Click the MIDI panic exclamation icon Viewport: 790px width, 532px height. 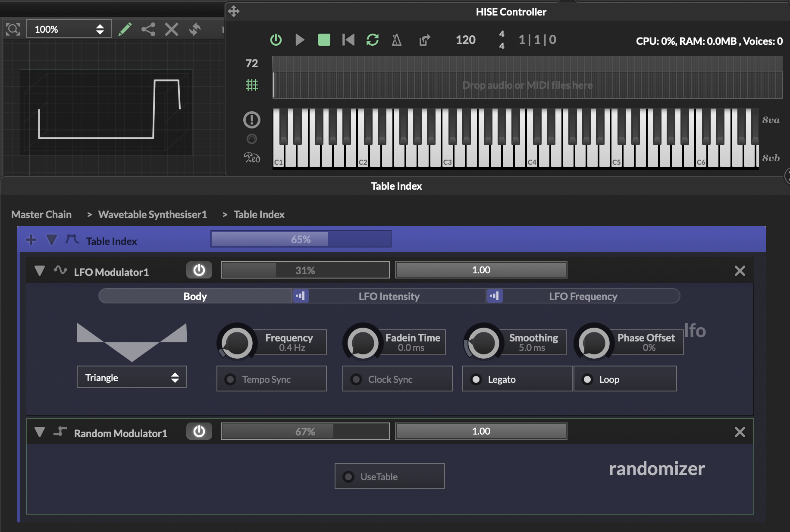pyautogui.click(x=252, y=120)
